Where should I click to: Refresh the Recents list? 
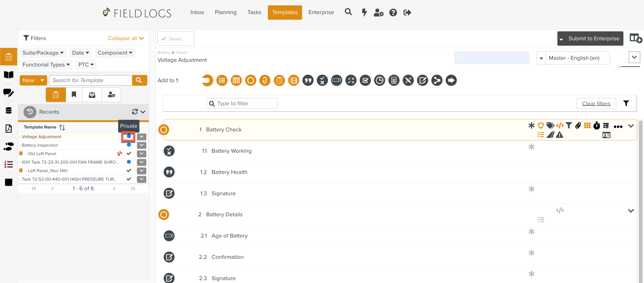135,112
